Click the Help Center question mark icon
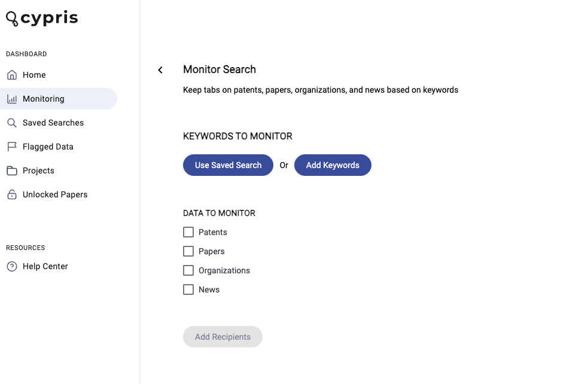588x384 pixels. [12, 266]
